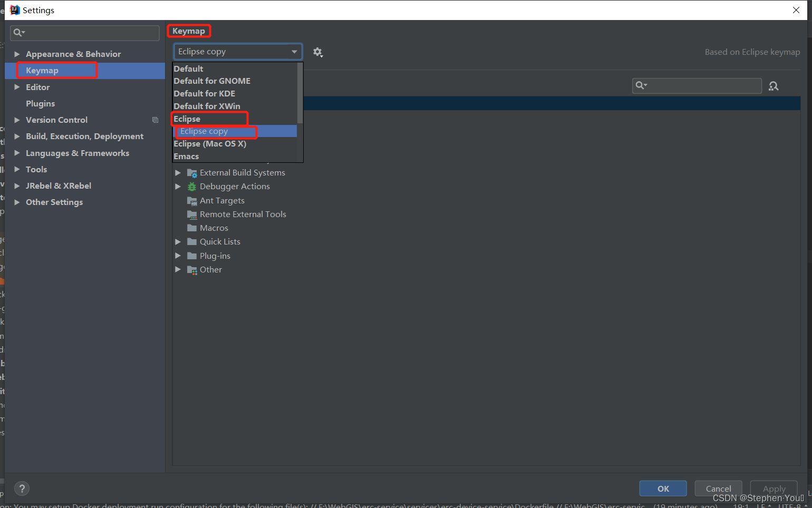This screenshot has height=508, width=812.
Task: Select Default for KDE keymap
Action: click(235, 94)
